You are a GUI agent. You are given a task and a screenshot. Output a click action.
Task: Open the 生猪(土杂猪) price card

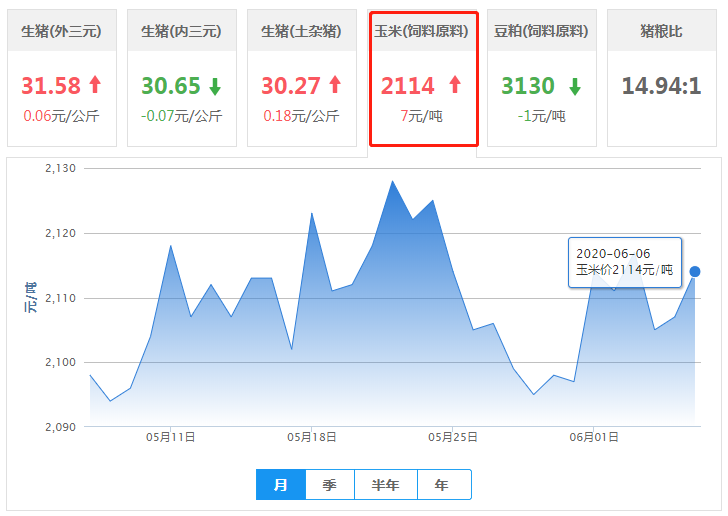(x=302, y=78)
